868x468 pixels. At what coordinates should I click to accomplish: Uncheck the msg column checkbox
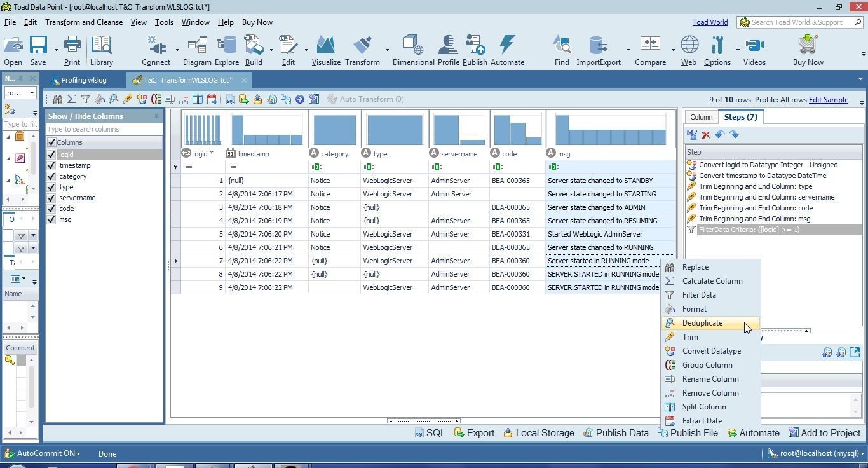[51, 219]
